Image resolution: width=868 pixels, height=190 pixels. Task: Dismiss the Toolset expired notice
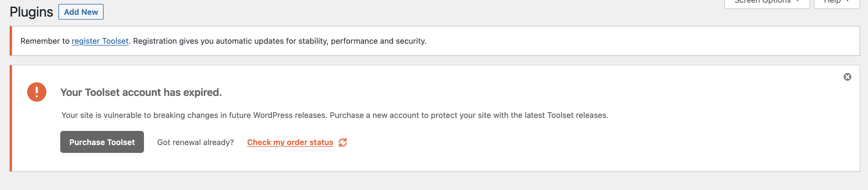[847, 77]
